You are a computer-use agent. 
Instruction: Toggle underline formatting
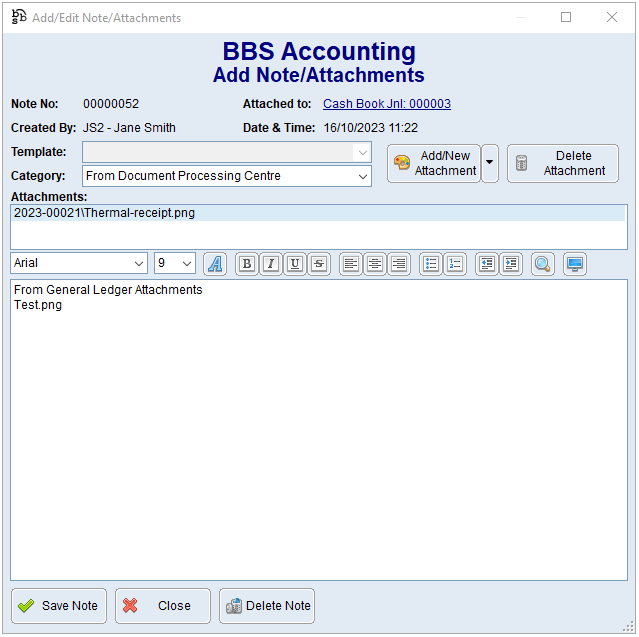coord(294,264)
